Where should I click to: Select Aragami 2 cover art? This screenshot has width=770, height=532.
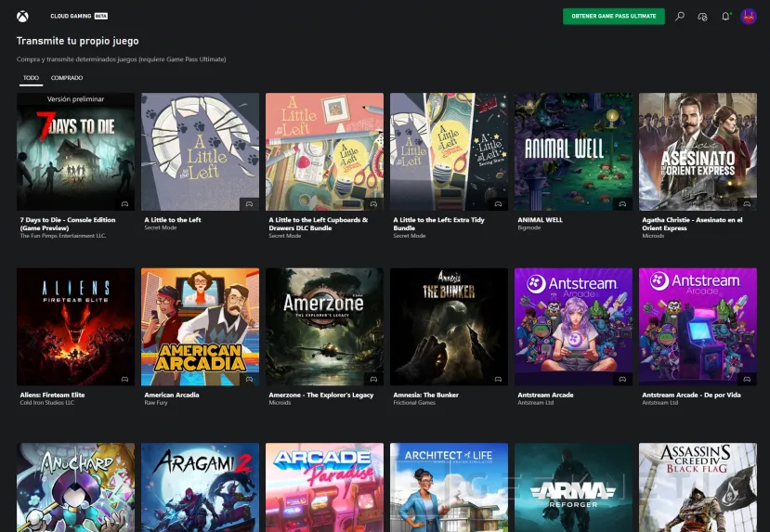(x=200, y=487)
